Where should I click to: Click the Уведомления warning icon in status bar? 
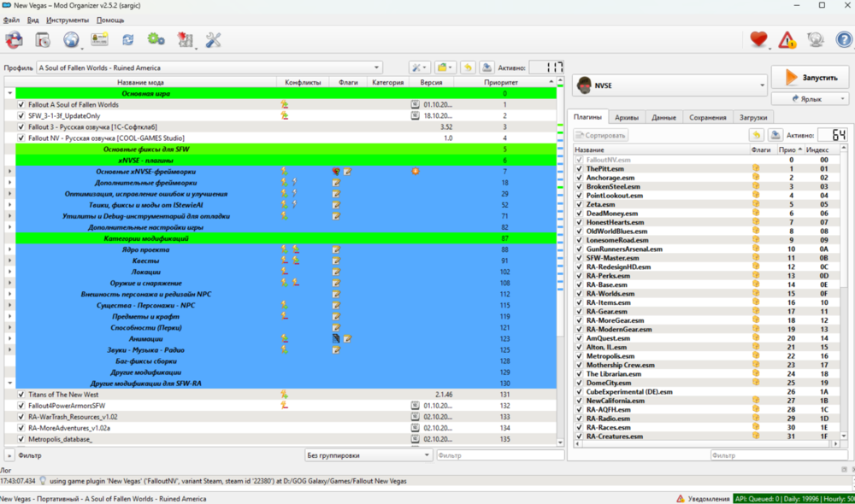click(681, 499)
